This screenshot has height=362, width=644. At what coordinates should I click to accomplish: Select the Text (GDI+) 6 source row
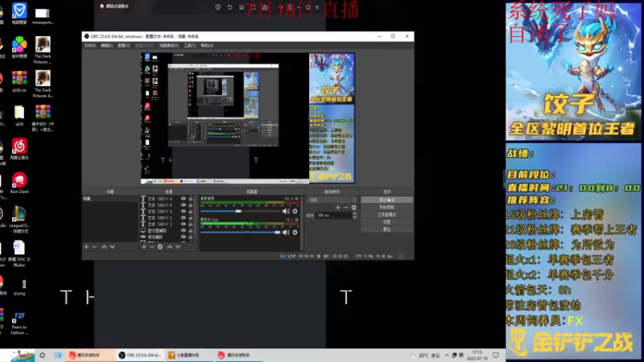tap(166, 199)
